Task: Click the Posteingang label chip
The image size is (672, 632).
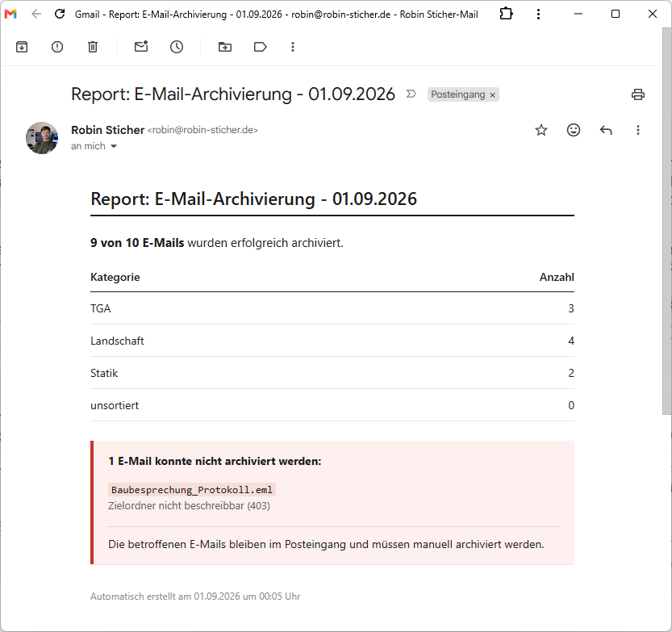Action: click(x=457, y=94)
